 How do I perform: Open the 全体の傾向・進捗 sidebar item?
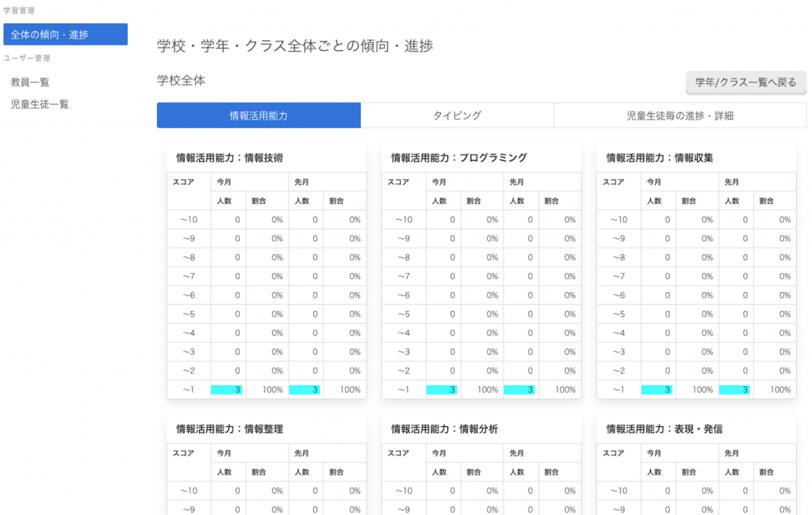coord(65,34)
